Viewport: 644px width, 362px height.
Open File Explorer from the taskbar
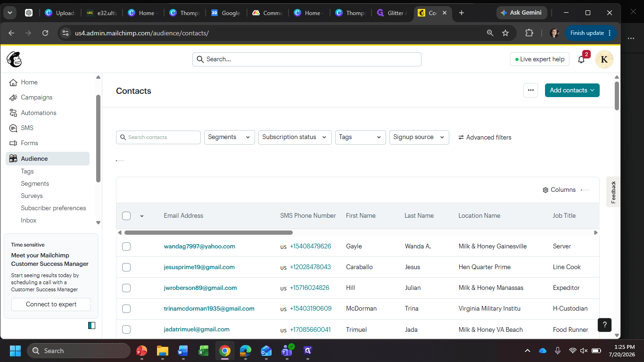[x=162, y=351]
